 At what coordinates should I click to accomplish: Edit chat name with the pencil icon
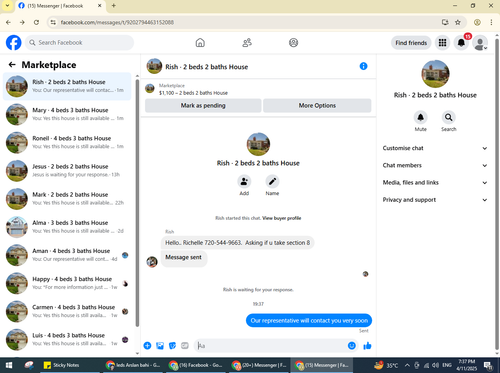coord(272,182)
